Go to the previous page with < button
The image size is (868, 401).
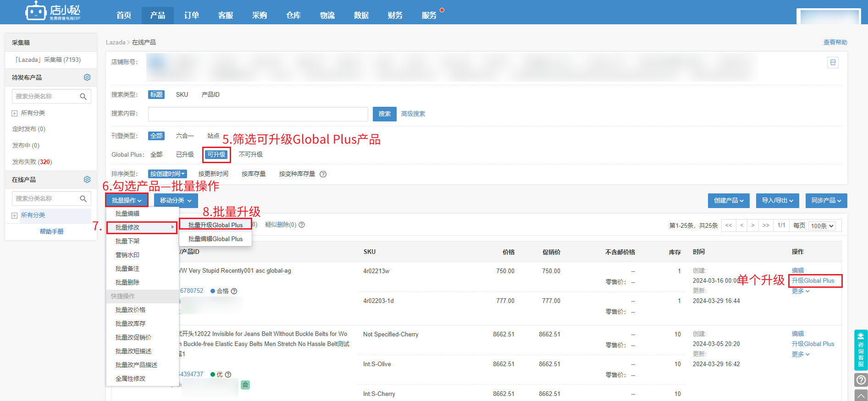click(x=741, y=225)
